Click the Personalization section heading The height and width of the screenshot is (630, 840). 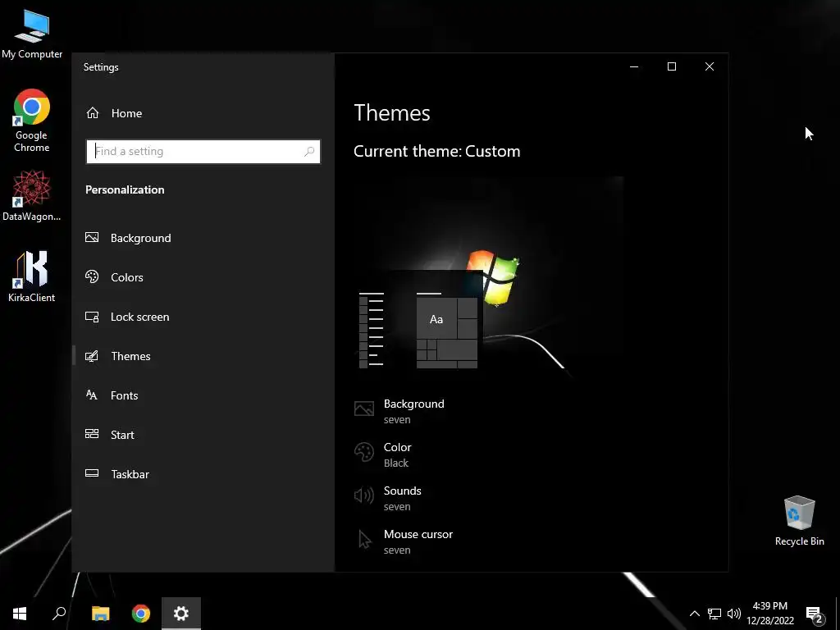[125, 189]
